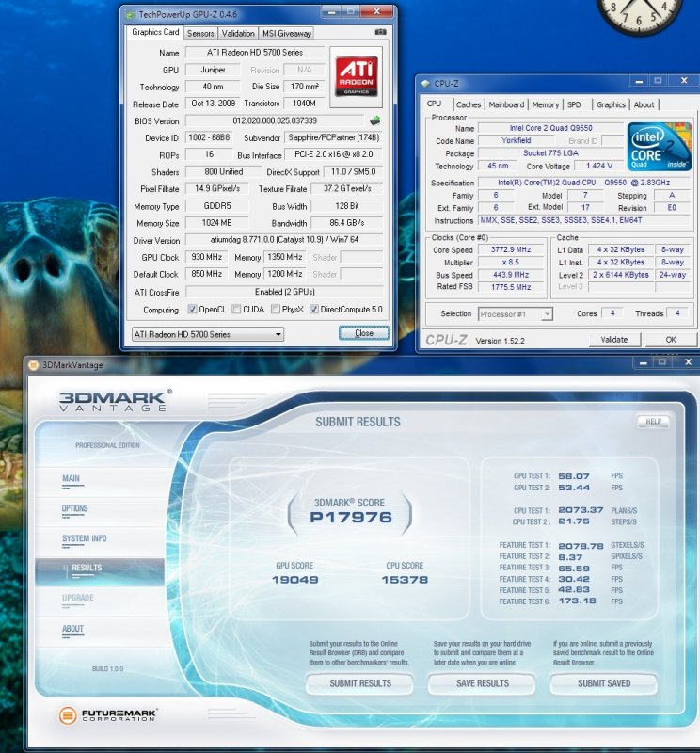Select the RESULTS section in 3DMark Vantage
The width and height of the screenshot is (700, 753).
tap(100, 571)
